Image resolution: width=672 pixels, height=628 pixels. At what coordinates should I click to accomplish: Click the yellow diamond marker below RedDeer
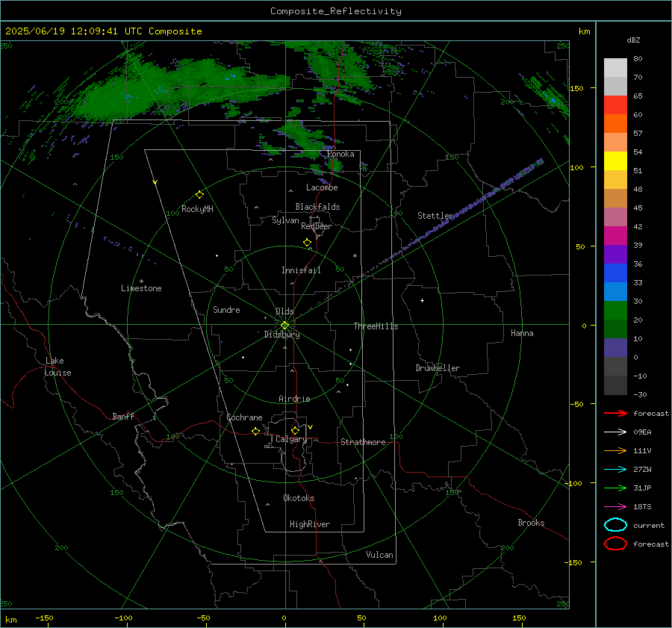click(307, 243)
